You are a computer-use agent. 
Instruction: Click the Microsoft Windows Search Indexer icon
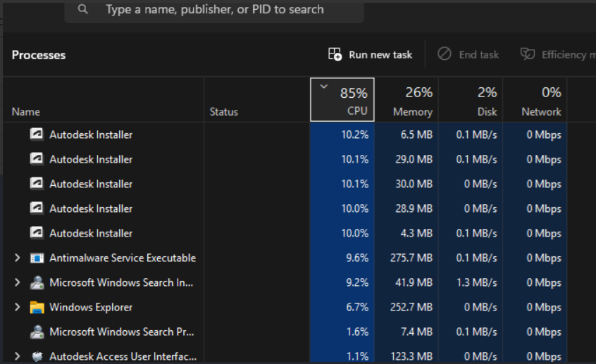(37, 282)
